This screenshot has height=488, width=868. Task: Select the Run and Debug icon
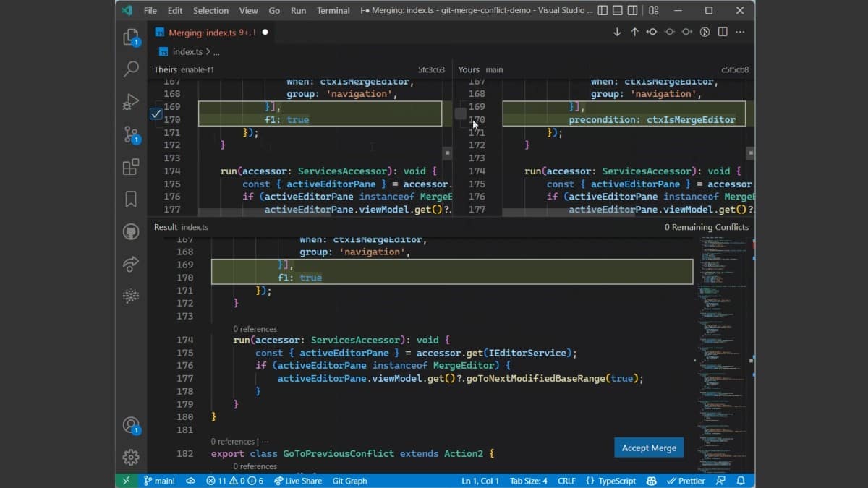pyautogui.click(x=131, y=101)
